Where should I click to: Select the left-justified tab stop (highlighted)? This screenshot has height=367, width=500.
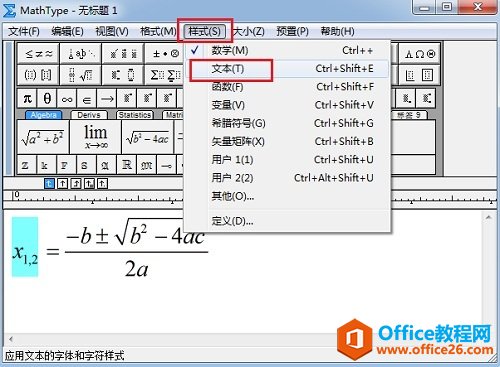click(x=49, y=183)
